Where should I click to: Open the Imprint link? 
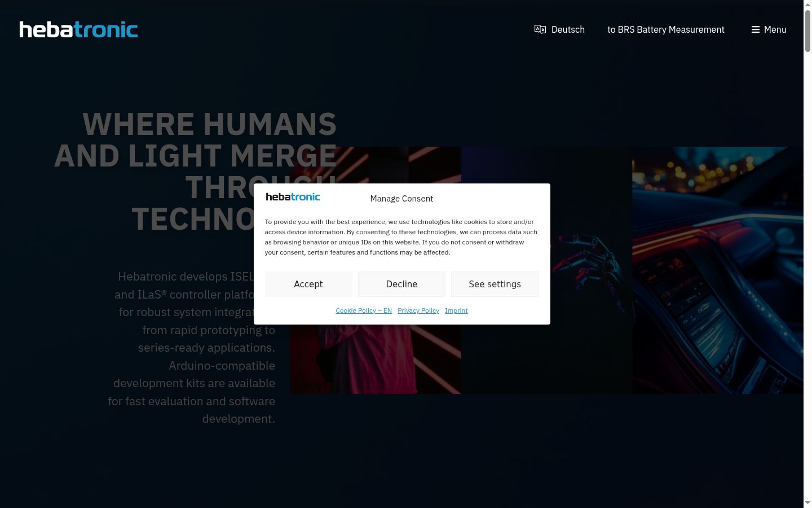(456, 310)
